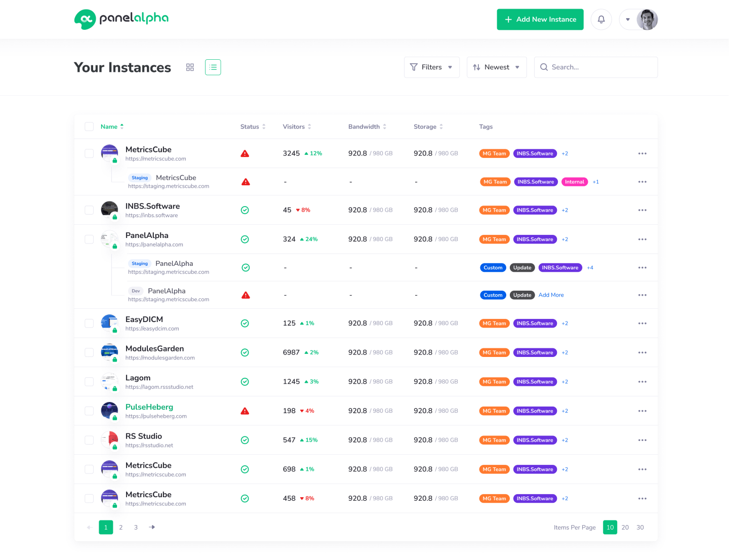Click the MG Team tag on EasyDICM
729x560 pixels.
coord(494,324)
